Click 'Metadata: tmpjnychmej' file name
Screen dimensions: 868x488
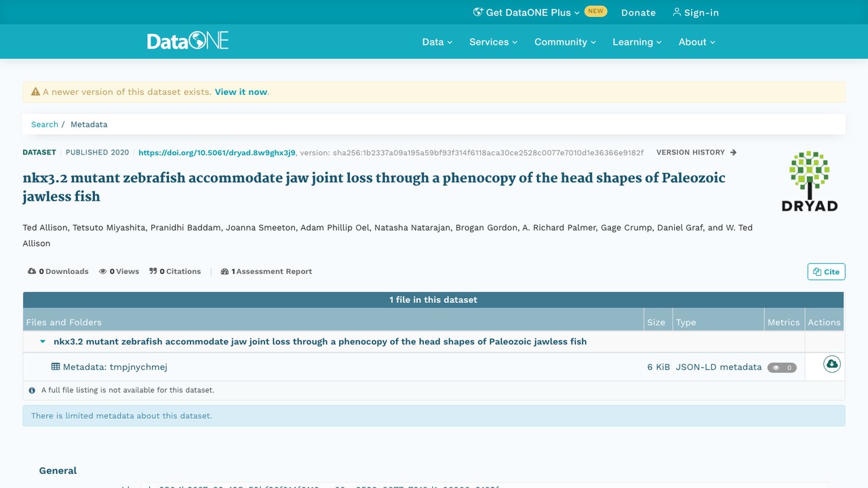point(115,367)
